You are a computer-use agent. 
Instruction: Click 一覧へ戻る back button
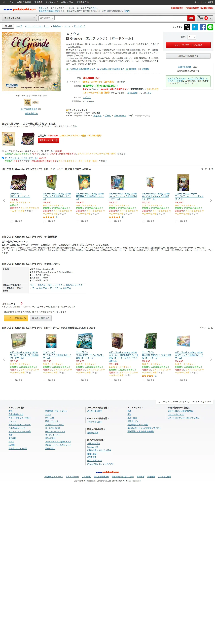click(x=8, y=26)
